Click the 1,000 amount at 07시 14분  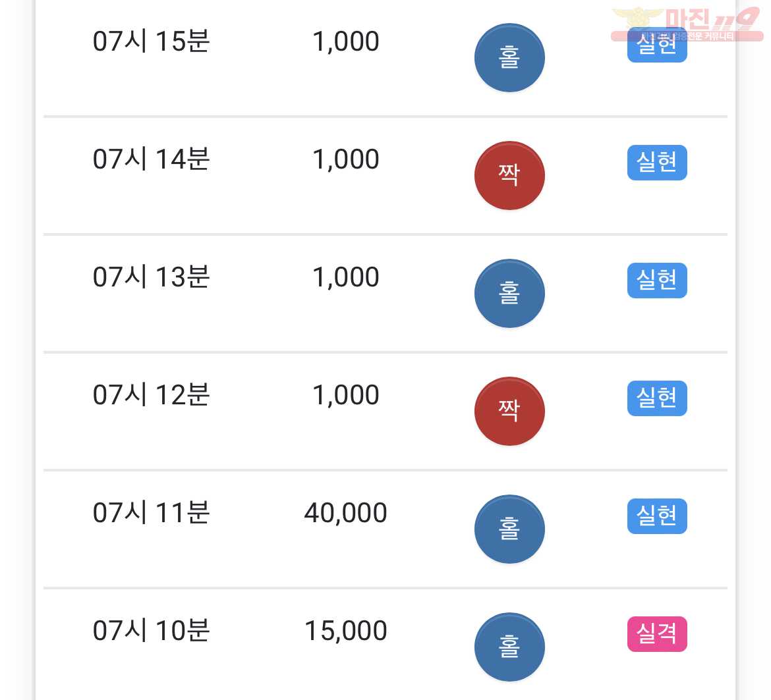click(346, 159)
